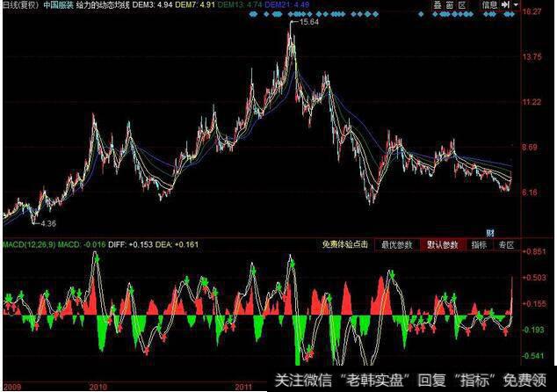Open the 信息 info panel

[x=489, y=5]
